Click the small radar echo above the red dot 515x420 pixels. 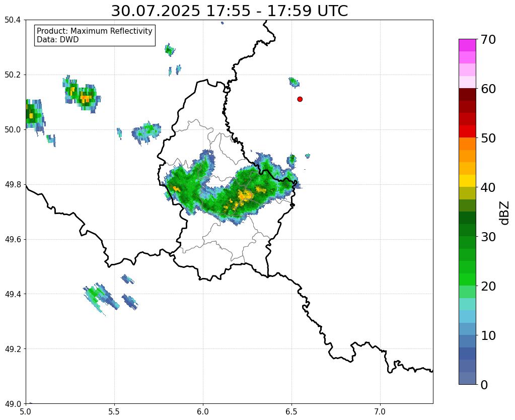tap(294, 82)
